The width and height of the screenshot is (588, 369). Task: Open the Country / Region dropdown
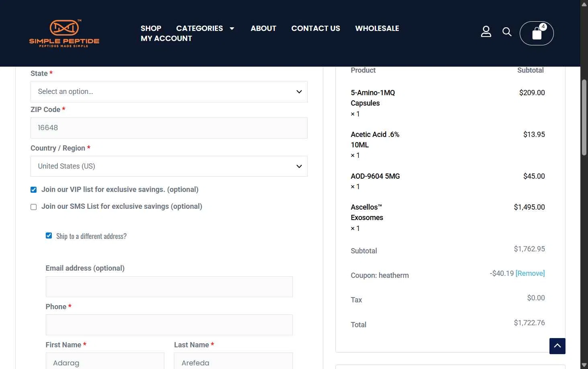[x=169, y=166]
